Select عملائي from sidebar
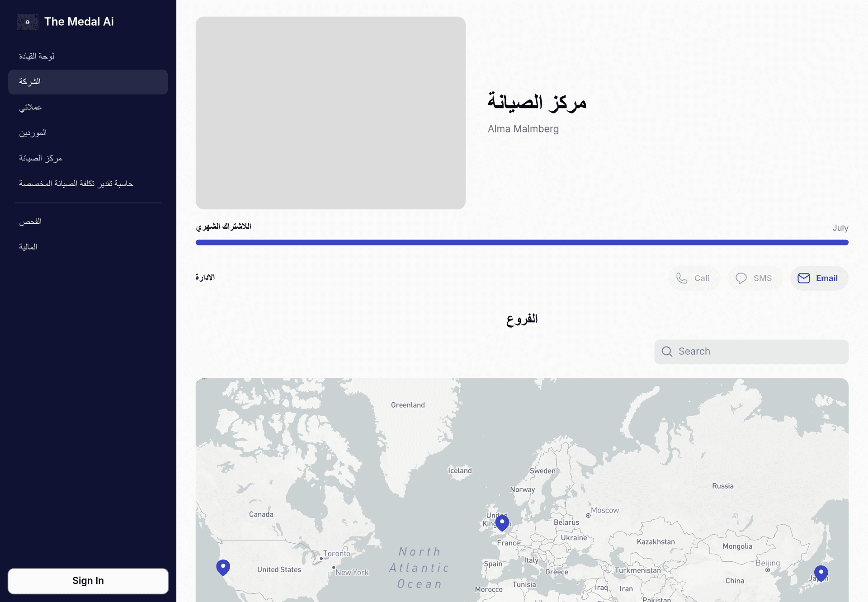868x602 pixels. click(31, 108)
